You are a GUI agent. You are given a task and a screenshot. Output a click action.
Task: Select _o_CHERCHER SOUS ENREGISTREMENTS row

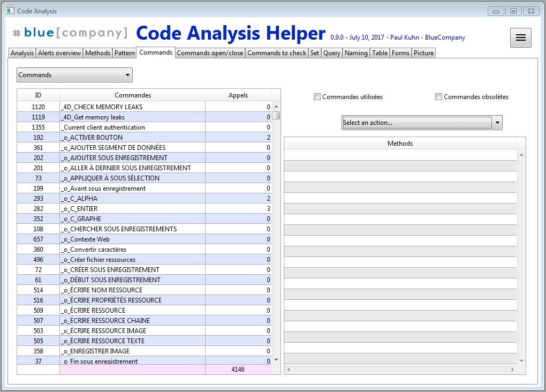click(x=144, y=229)
